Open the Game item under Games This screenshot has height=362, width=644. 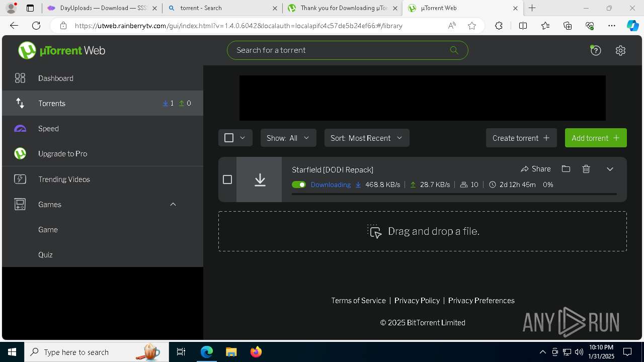pos(103,229)
